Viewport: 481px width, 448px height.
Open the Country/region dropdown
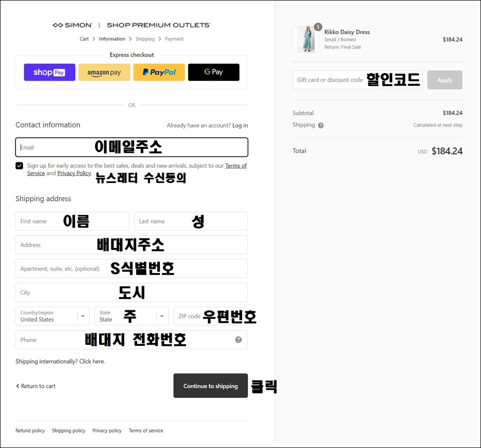(53, 316)
